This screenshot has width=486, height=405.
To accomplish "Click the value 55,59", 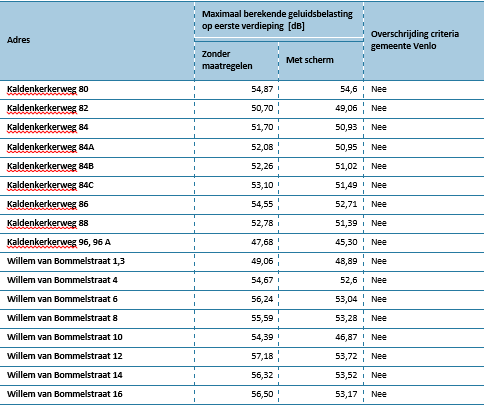I will click(x=262, y=318).
